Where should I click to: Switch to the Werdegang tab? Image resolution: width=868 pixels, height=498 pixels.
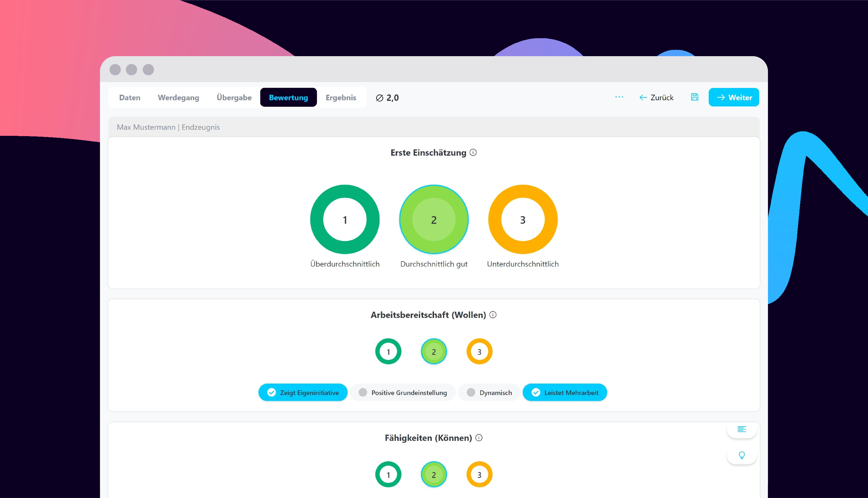178,97
